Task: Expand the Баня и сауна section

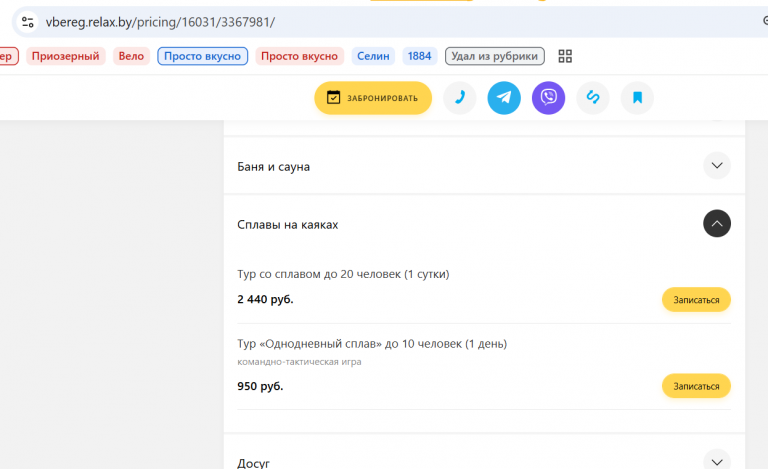Action: point(717,165)
